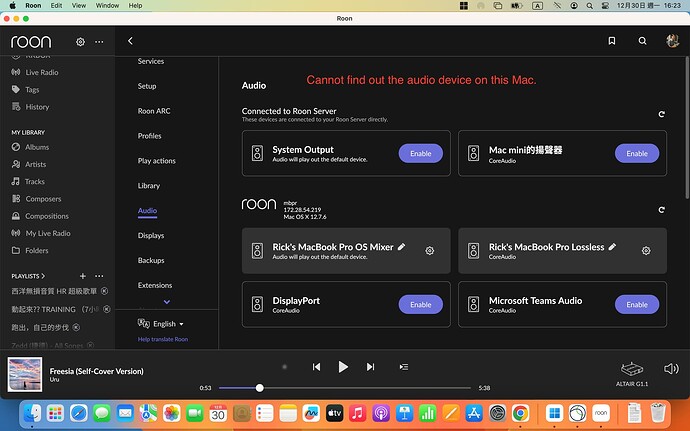Image resolution: width=690 pixels, height=431 pixels.
Task: Open the View menu in menu bar
Action: coord(79,5)
